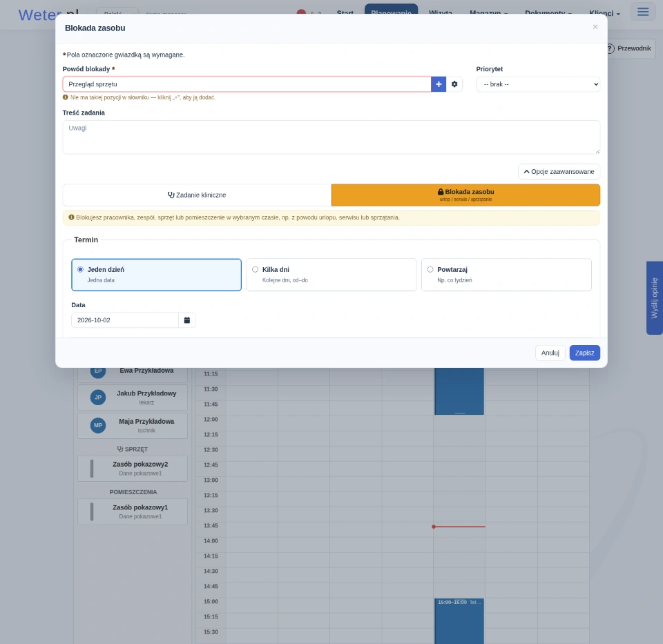The width and height of the screenshot is (663, 644).
Task: Click the plus icon to add dictionary entry
Action: pyautogui.click(x=439, y=84)
